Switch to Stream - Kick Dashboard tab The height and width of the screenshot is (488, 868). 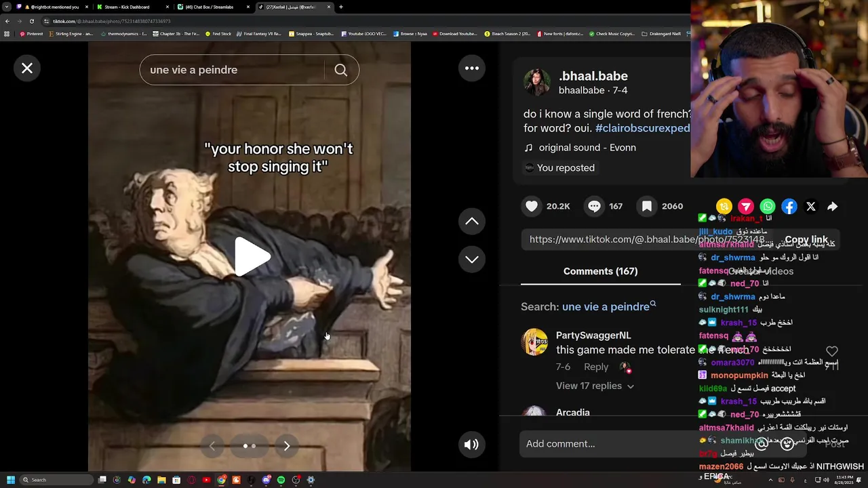(x=127, y=7)
